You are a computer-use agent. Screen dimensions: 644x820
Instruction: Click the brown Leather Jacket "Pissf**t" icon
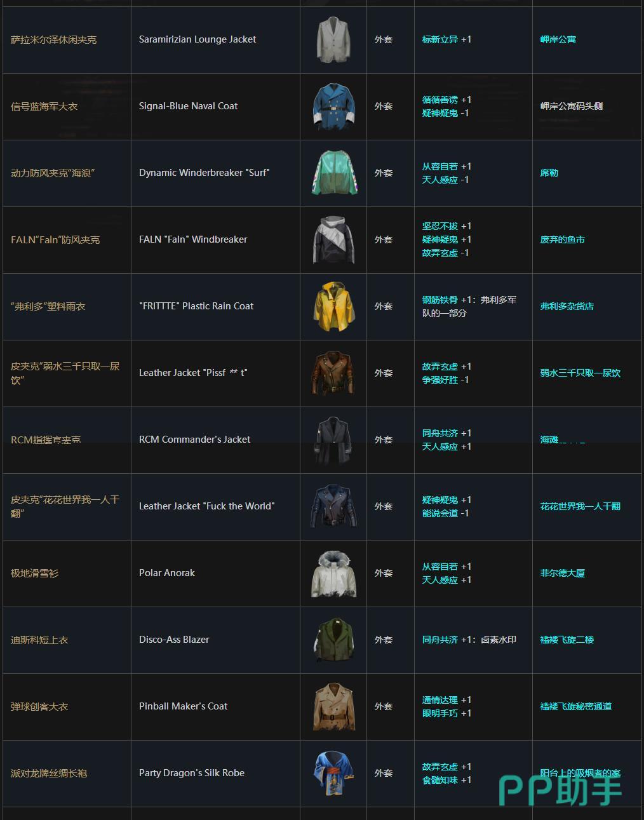[333, 373]
